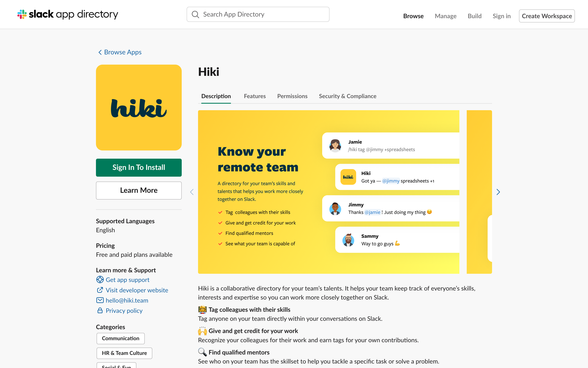Click the search magnifier icon

(x=195, y=14)
